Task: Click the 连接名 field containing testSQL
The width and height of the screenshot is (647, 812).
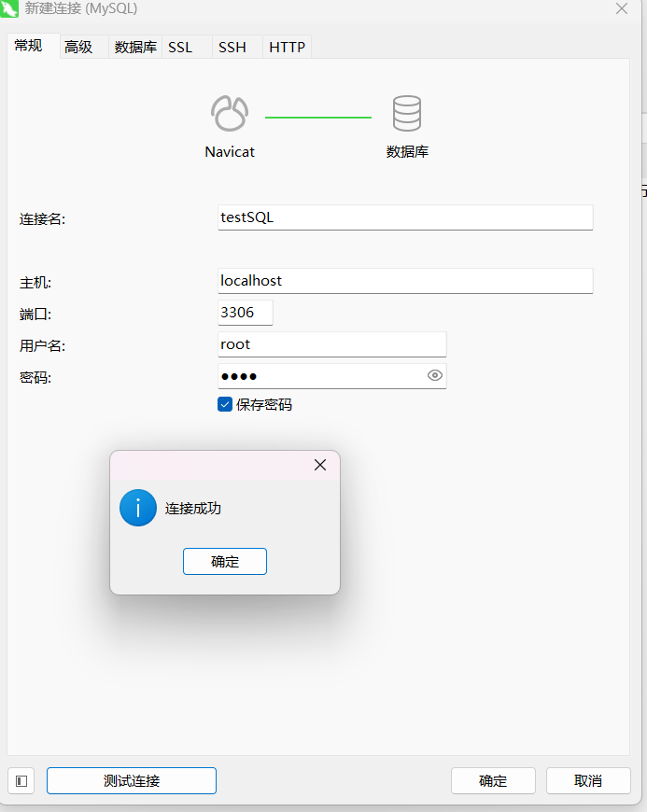Action: (x=405, y=217)
